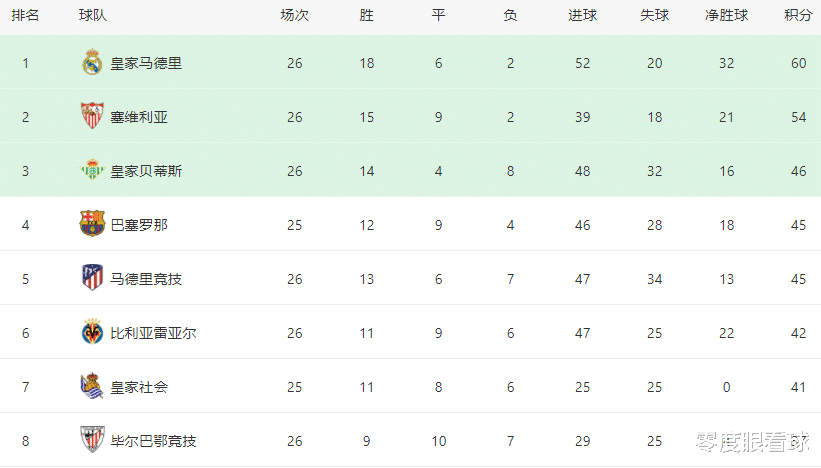The height and width of the screenshot is (468, 821).
Task: Select the 塞维利亚 team name
Action: click(139, 117)
